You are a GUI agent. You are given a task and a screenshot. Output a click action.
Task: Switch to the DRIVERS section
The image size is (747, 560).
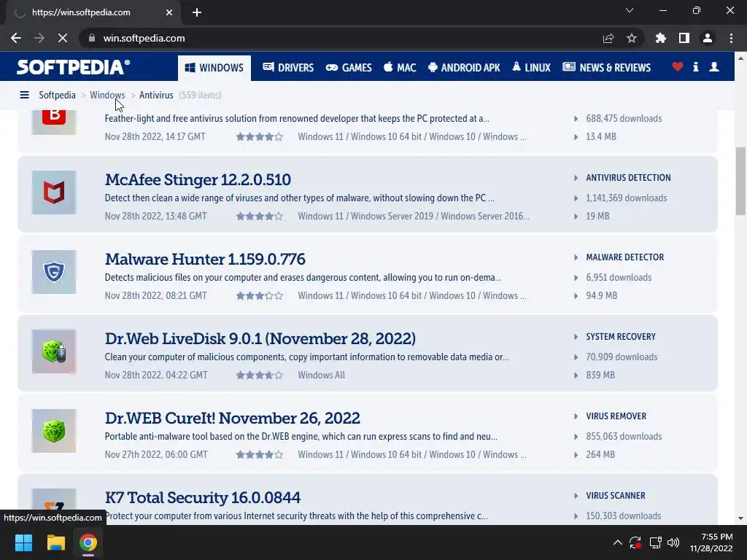point(288,68)
